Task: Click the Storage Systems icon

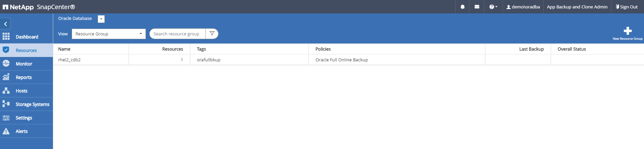Action: 6,104
